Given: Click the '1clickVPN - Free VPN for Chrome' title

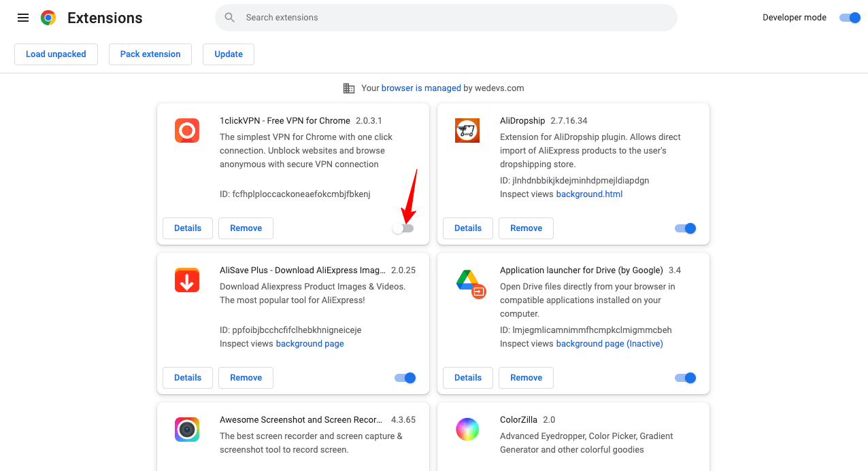Looking at the screenshot, I should (x=285, y=121).
